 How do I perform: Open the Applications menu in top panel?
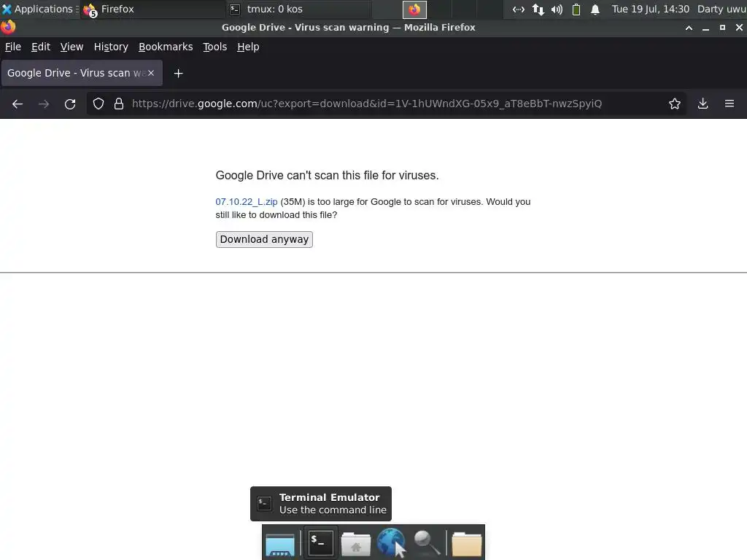(x=39, y=9)
